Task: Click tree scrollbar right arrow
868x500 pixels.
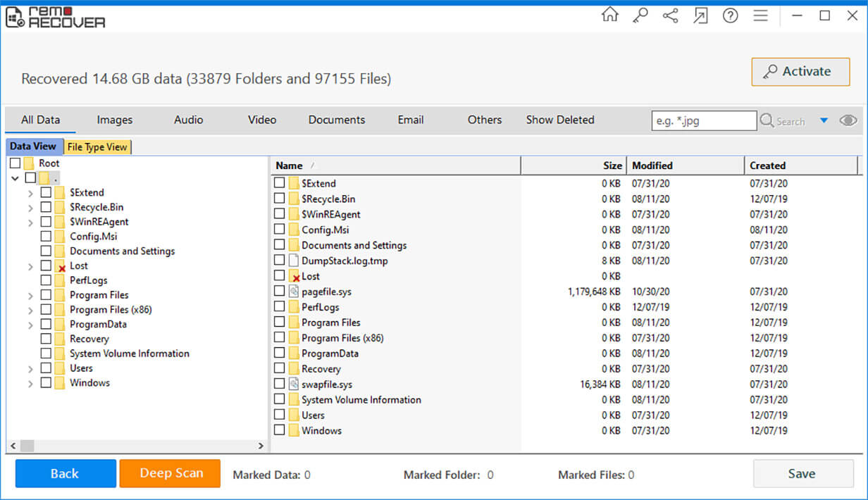Action: (x=261, y=446)
